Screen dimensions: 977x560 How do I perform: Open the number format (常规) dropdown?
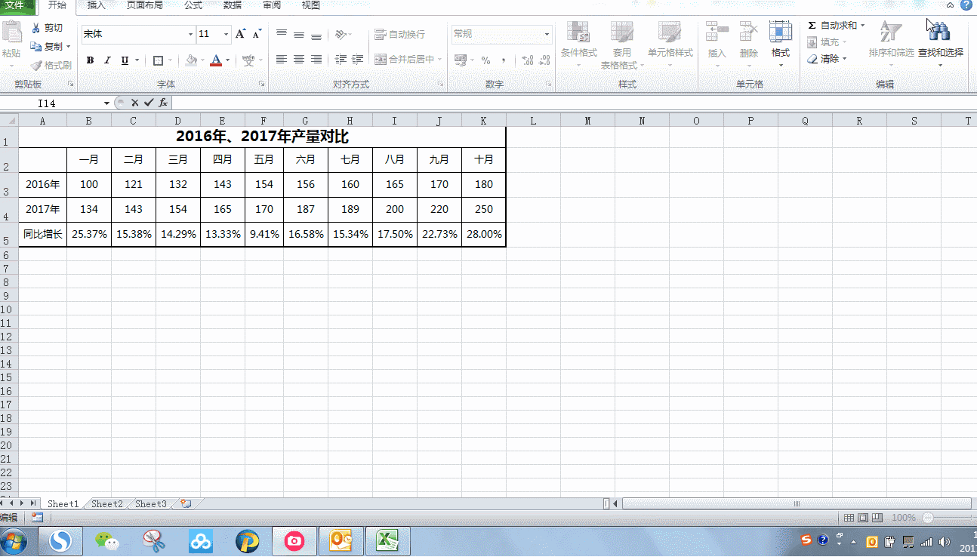coord(547,34)
